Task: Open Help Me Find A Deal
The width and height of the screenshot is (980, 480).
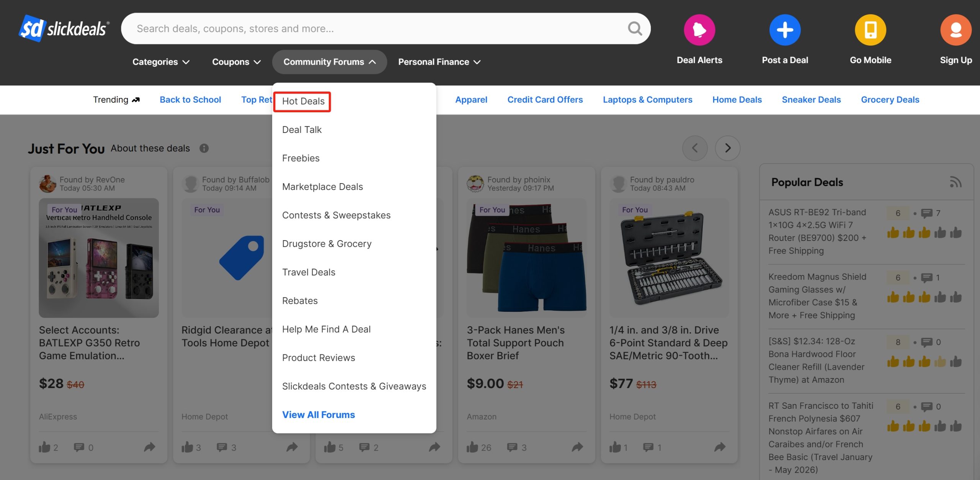Action: 326,329
